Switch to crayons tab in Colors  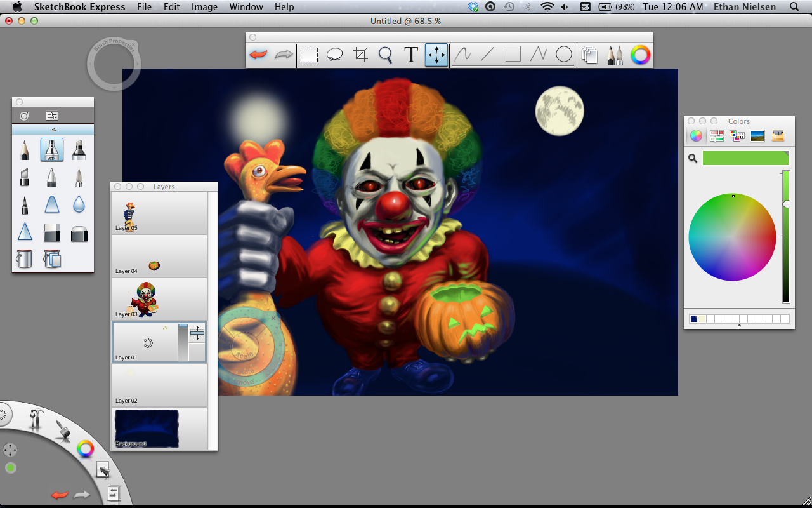(x=778, y=135)
